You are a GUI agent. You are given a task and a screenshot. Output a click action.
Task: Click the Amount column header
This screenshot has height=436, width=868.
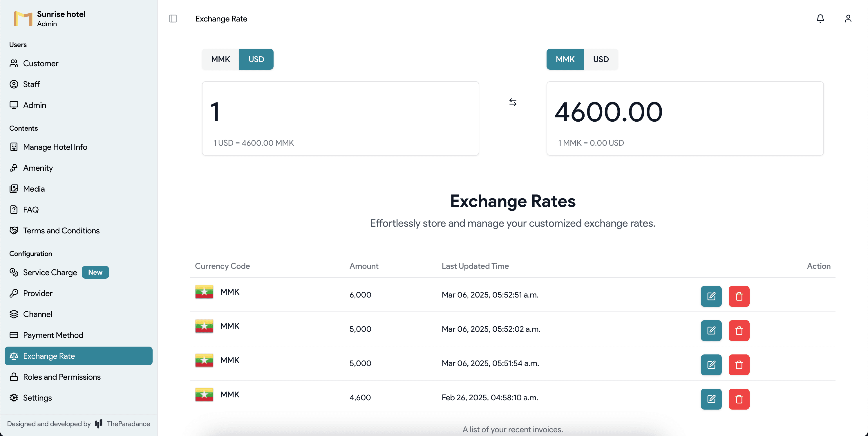point(364,266)
